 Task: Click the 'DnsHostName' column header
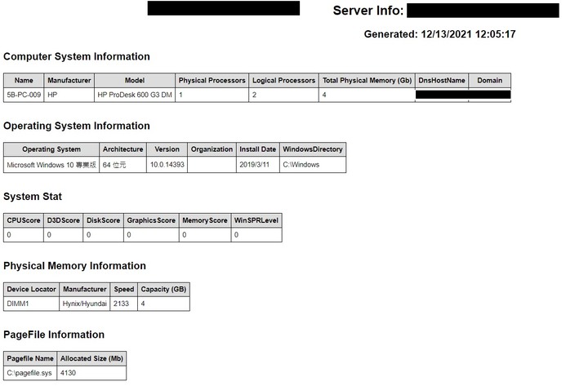[442, 80]
